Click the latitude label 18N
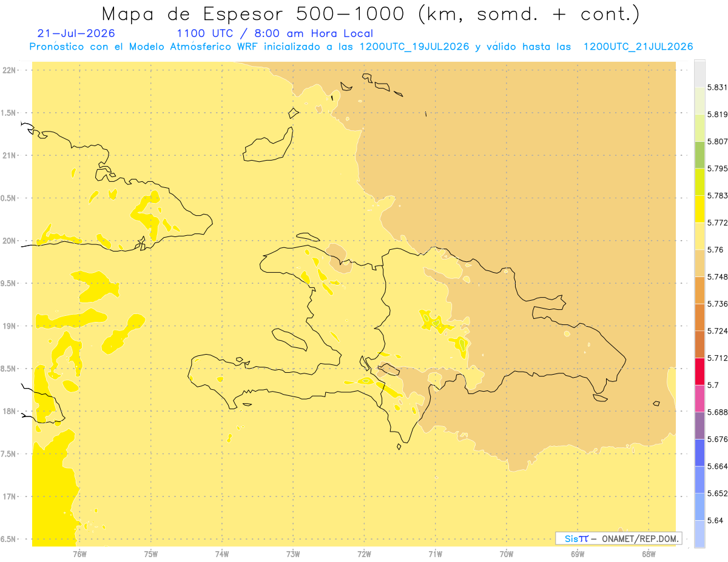This screenshot has height=562, width=728. tap(8, 411)
